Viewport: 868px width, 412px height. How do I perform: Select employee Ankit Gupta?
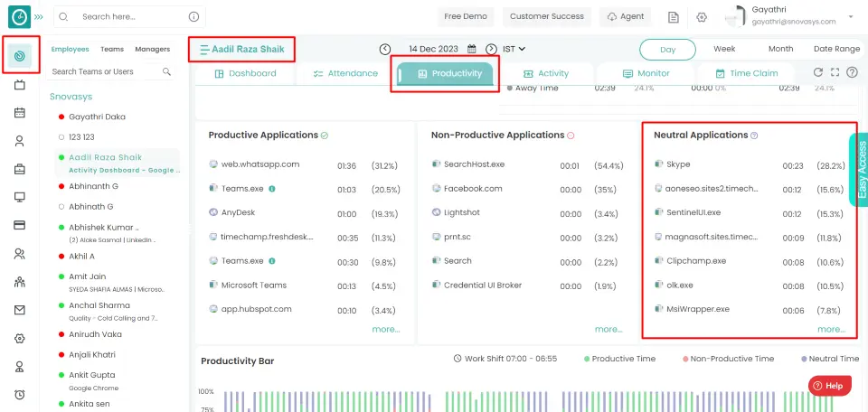92,375
